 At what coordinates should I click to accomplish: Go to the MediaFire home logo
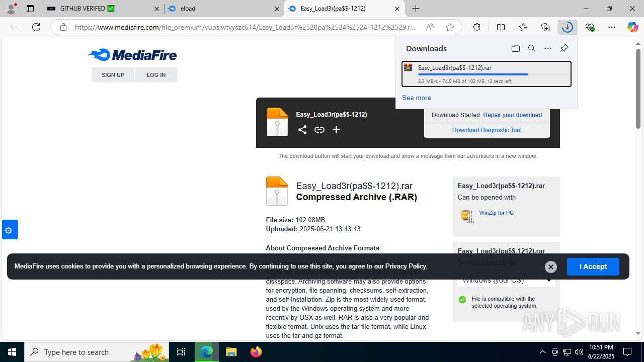tap(132, 55)
